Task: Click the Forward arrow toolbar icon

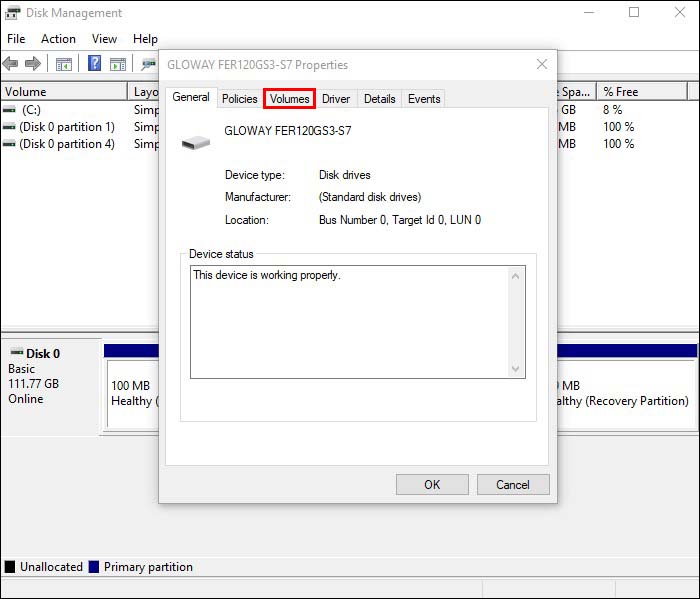Action: coord(33,64)
